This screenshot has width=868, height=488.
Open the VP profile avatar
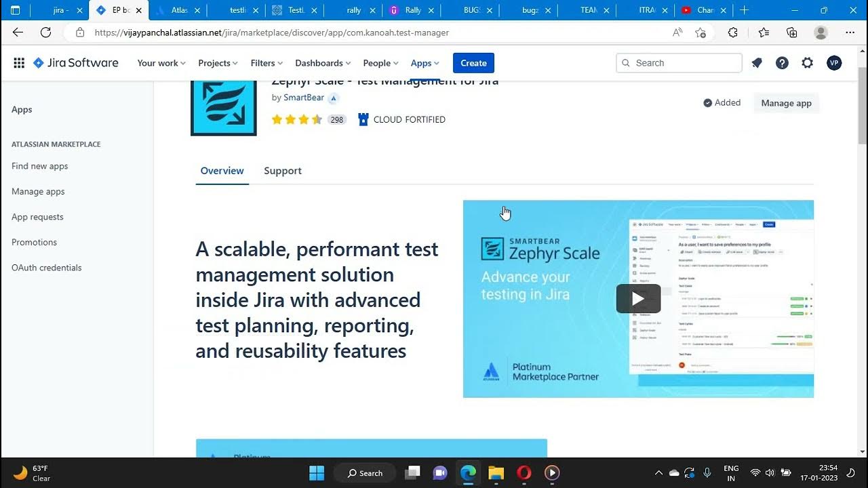click(834, 63)
